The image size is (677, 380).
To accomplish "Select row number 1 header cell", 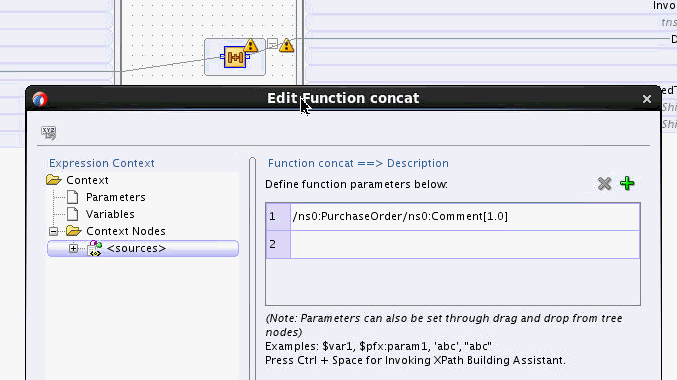I will [x=278, y=216].
